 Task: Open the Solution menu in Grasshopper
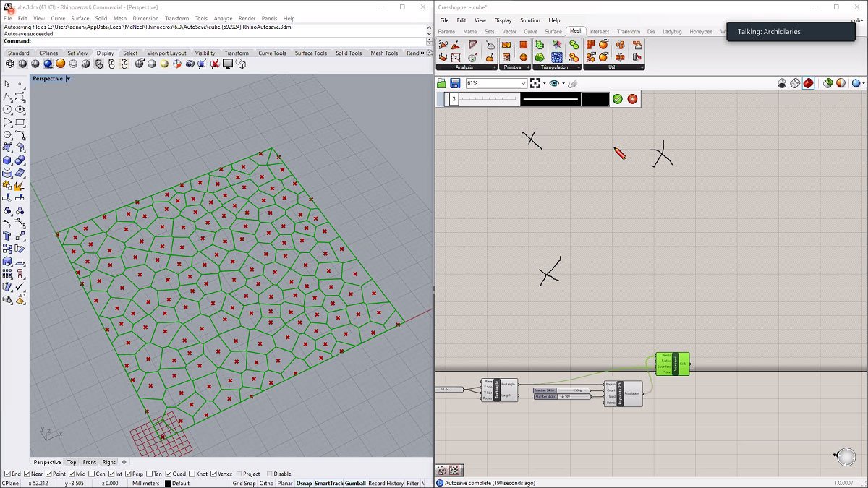tap(530, 20)
